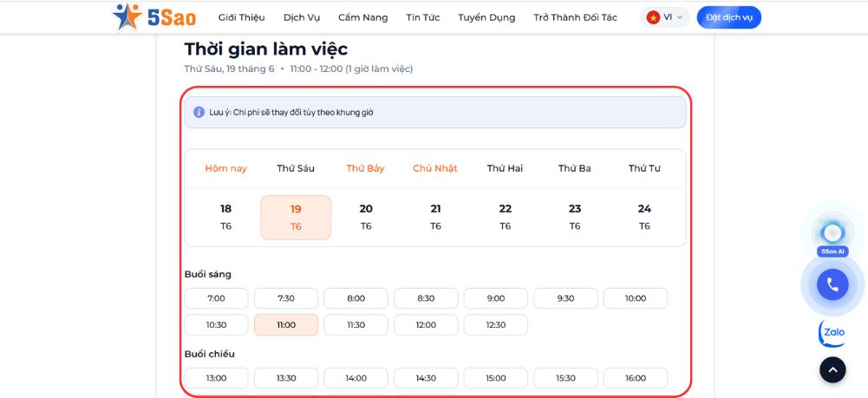
Task: Choose the 16:00 afternoon slot
Action: 636,378
